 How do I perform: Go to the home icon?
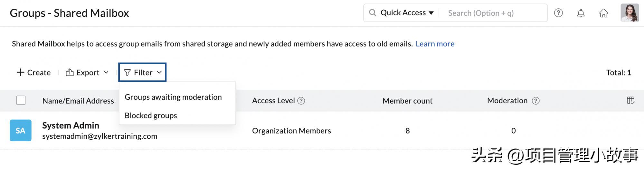(x=603, y=13)
